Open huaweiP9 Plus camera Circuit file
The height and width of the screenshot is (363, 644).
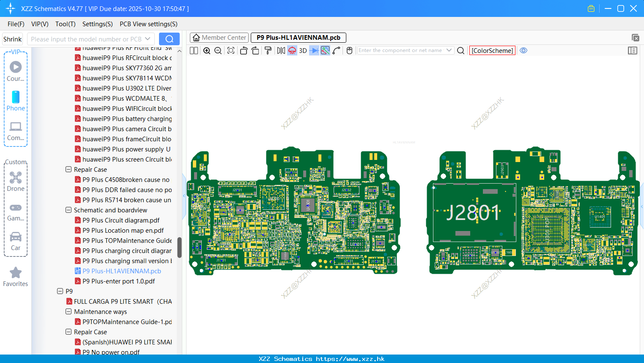(x=127, y=129)
